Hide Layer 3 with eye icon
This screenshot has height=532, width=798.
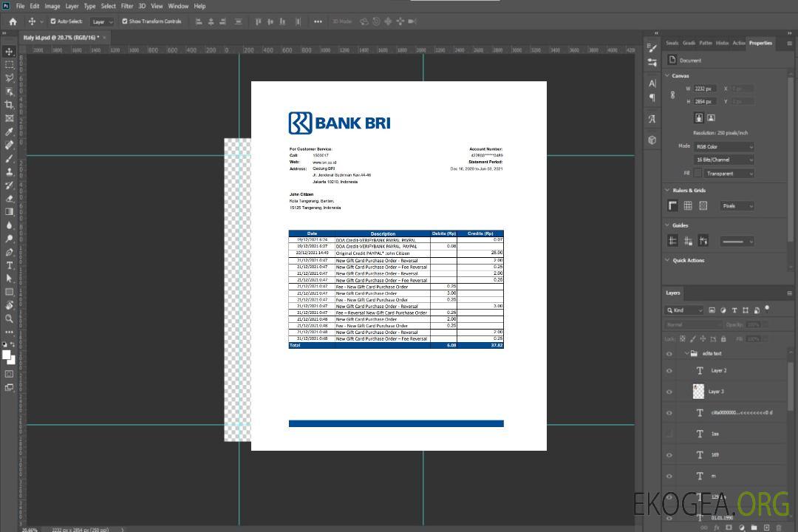[669, 392]
